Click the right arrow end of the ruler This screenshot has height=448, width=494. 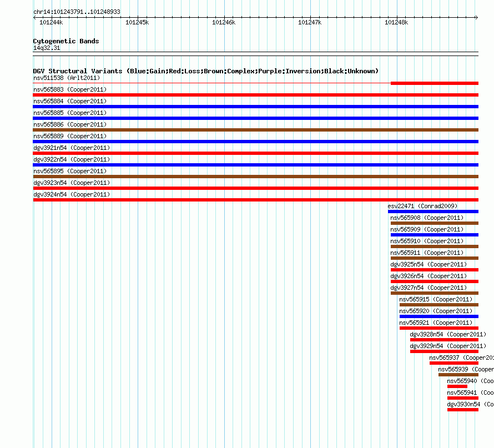(x=477, y=17)
